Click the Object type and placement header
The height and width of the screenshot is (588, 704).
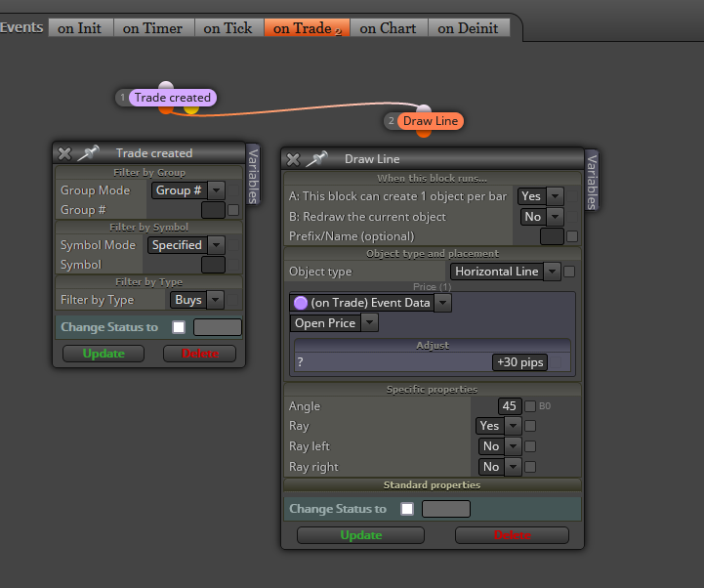[433, 254]
